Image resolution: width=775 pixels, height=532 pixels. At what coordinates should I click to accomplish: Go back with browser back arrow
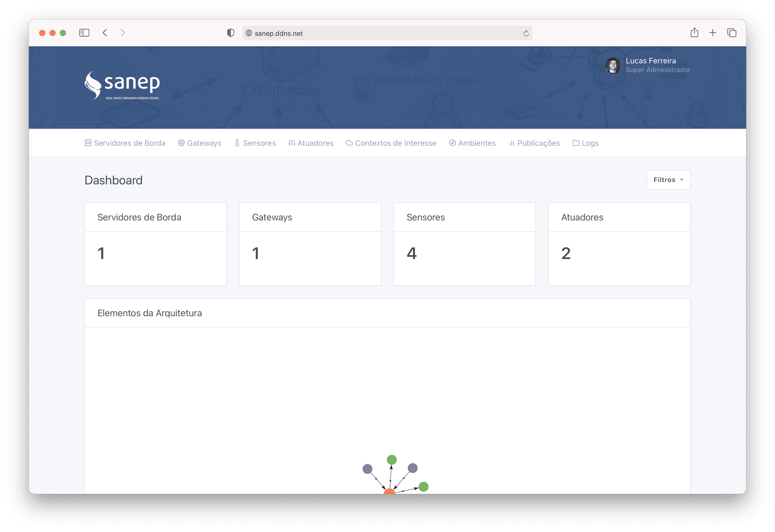pyautogui.click(x=105, y=33)
